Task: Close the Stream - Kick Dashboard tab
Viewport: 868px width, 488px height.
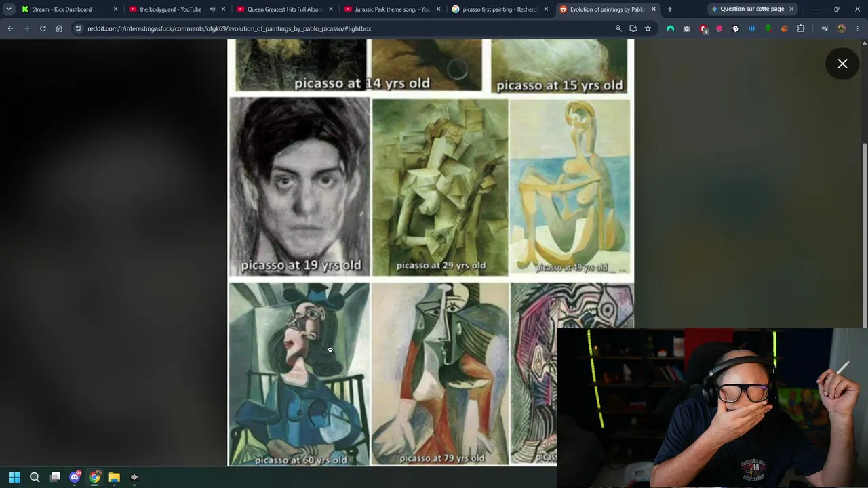Action: [x=115, y=9]
